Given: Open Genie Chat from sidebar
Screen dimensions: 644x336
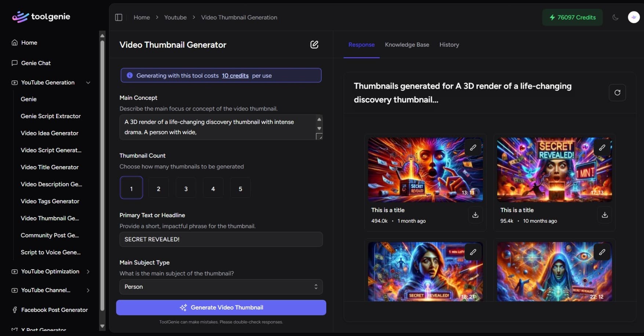Looking at the screenshot, I should [36, 63].
